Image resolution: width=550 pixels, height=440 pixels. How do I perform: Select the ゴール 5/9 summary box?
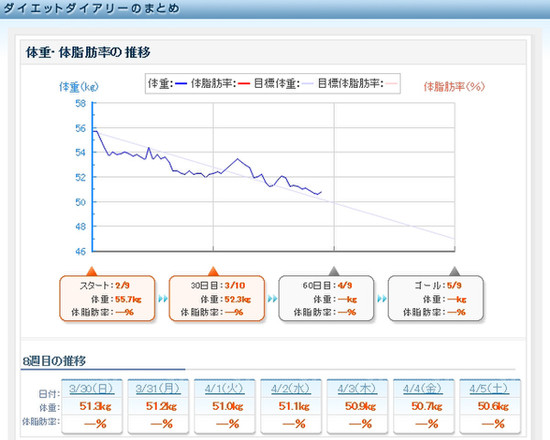(x=436, y=299)
